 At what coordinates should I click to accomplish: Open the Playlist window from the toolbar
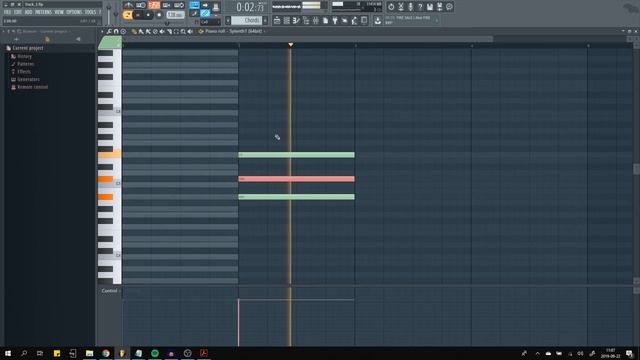277,20
